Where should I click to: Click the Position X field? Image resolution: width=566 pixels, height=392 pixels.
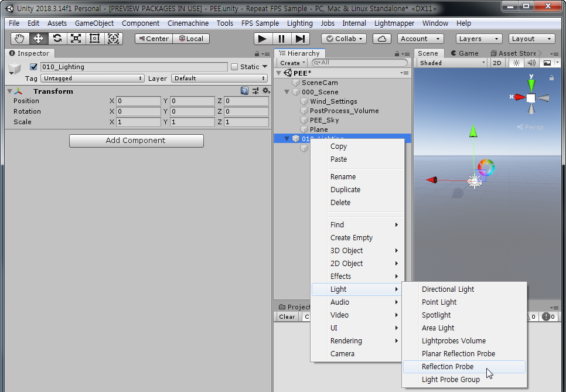[139, 101]
